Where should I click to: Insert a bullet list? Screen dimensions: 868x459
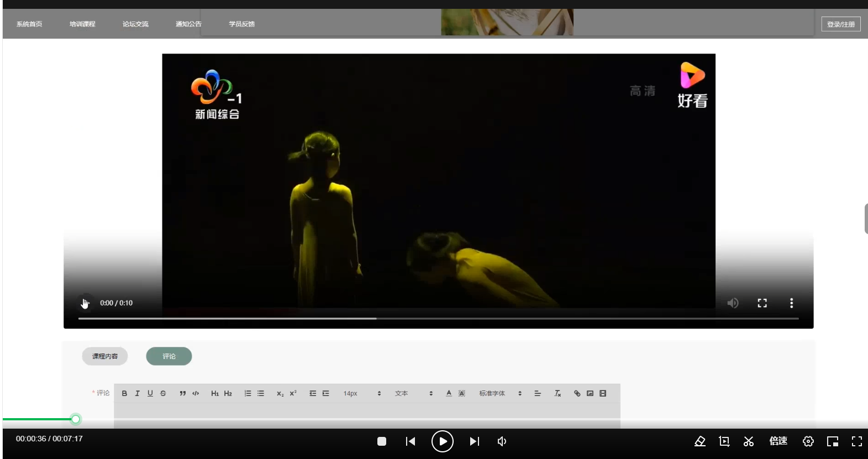[261, 393]
